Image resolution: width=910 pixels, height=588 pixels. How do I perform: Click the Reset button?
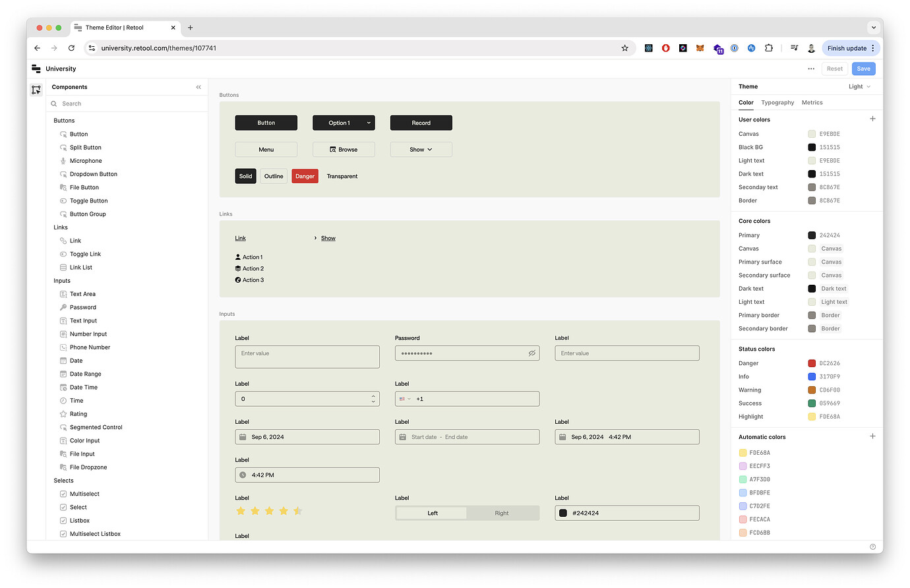(x=834, y=69)
